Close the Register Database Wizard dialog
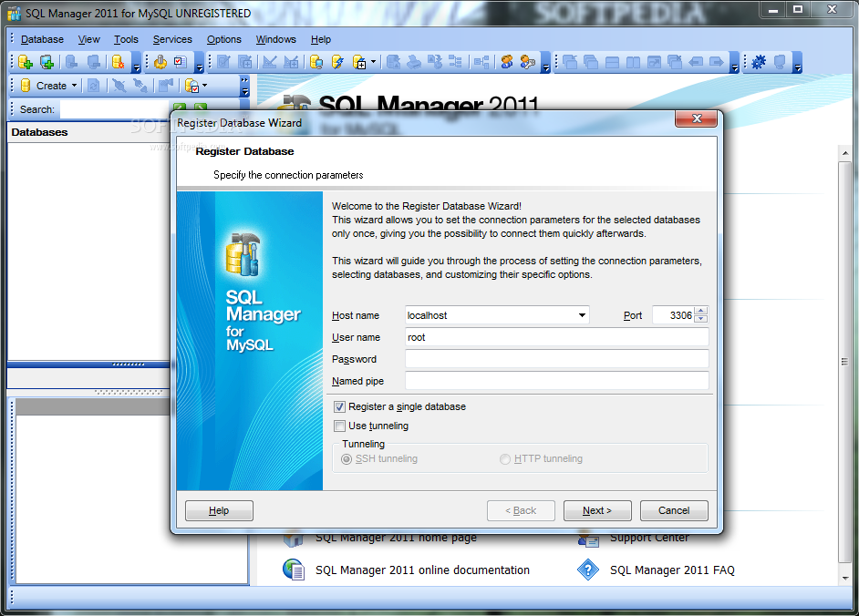This screenshot has width=859, height=616. [x=697, y=118]
